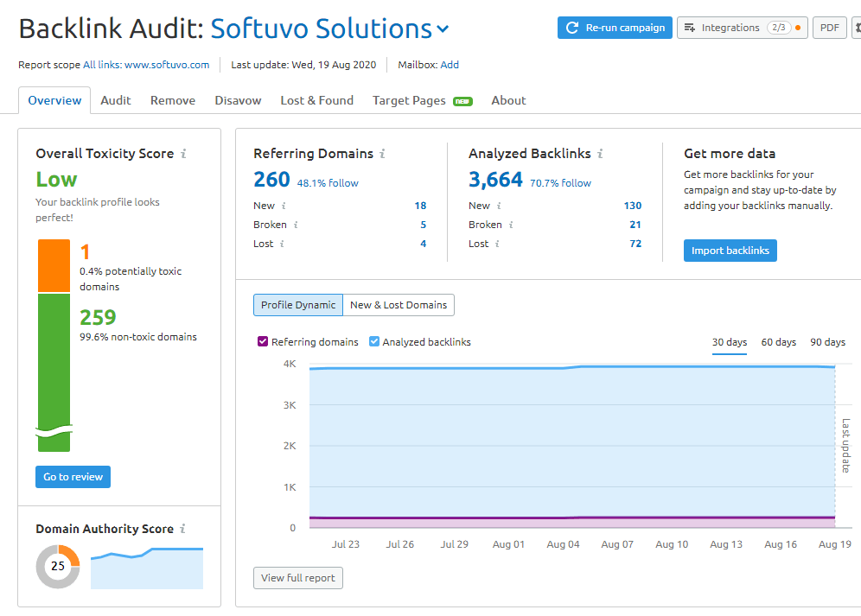Click the Go to review button

(x=73, y=477)
